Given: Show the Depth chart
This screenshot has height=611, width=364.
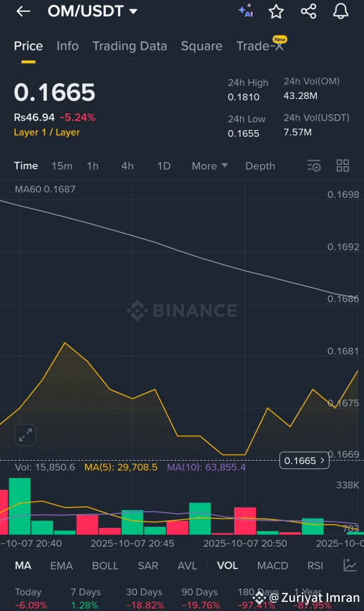Looking at the screenshot, I should tap(260, 166).
